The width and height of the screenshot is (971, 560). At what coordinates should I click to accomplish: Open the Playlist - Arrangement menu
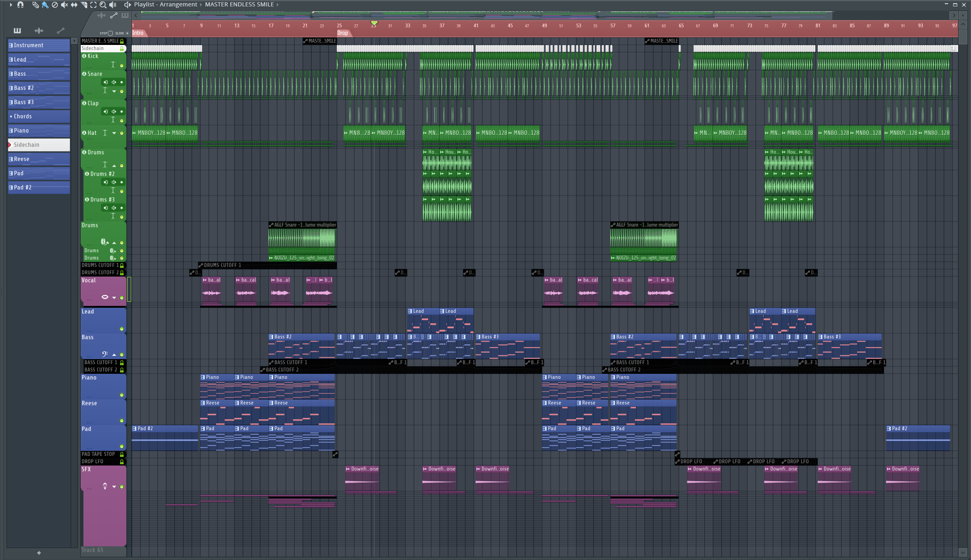point(166,5)
